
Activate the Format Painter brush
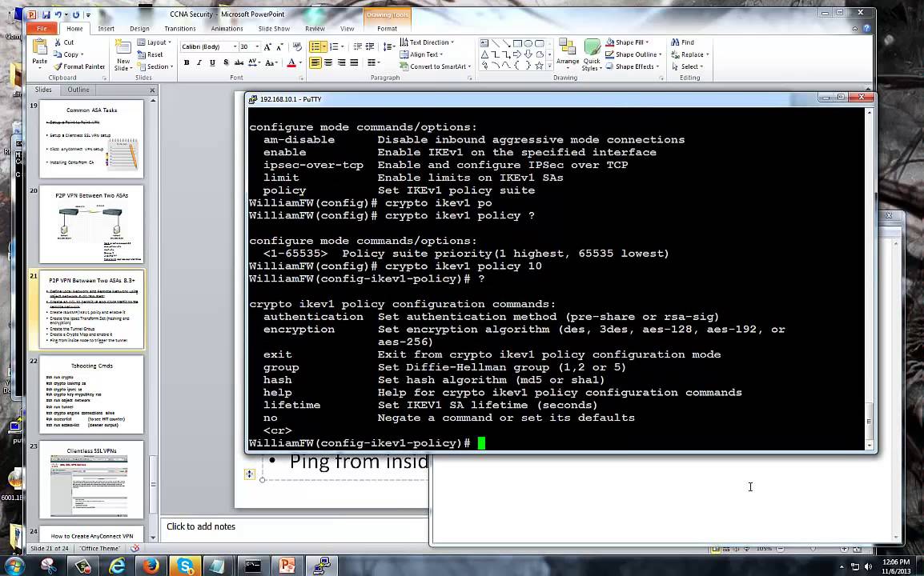79,66
